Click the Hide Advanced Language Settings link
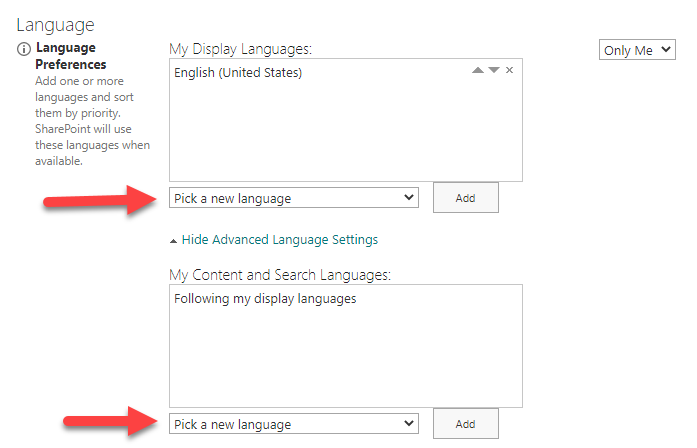The height and width of the screenshot is (448, 697). pyautogui.click(x=279, y=240)
